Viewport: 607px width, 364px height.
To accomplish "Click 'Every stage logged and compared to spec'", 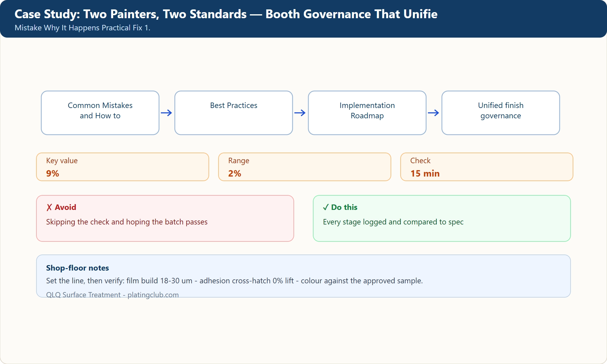I will [x=393, y=222].
